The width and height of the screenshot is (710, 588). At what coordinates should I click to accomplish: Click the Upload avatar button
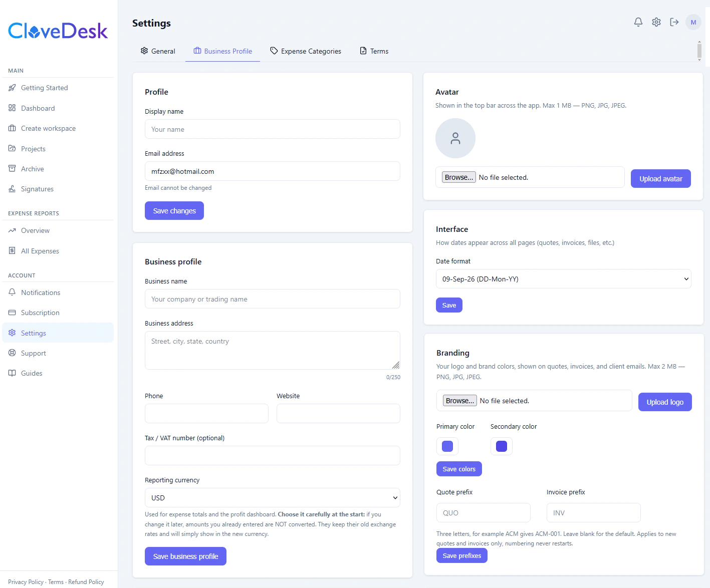coord(661,179)
